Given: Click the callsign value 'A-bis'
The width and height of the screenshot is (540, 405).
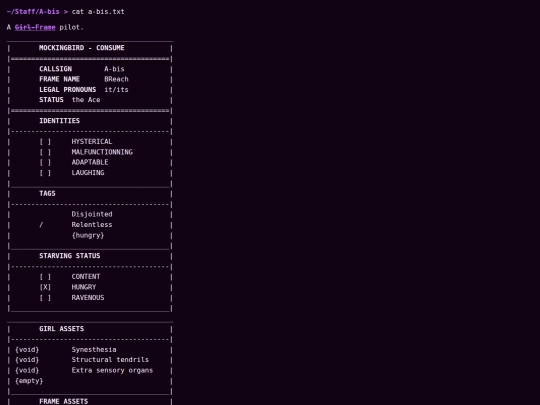Looking at the screenshot, I should 114,69.
